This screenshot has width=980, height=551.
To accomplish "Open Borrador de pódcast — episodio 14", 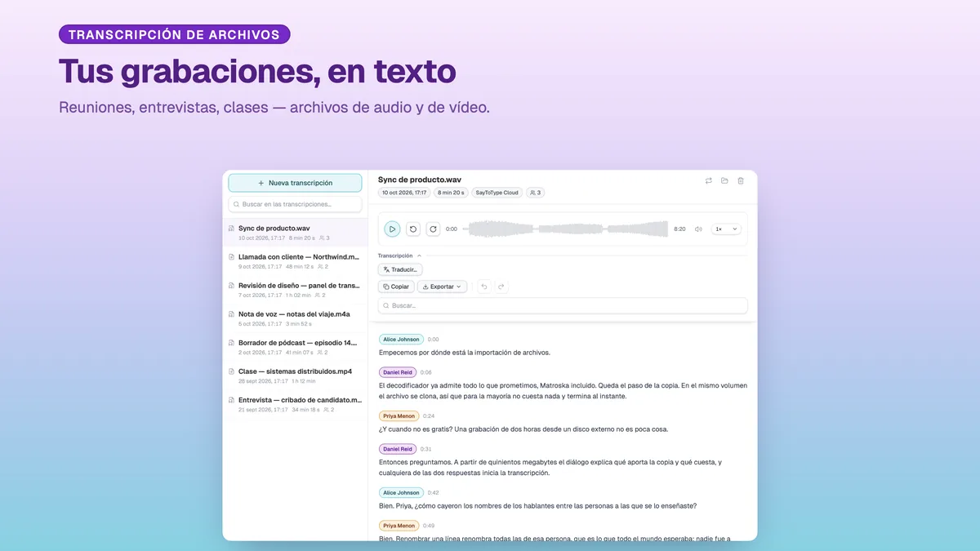I will (295, 347).
